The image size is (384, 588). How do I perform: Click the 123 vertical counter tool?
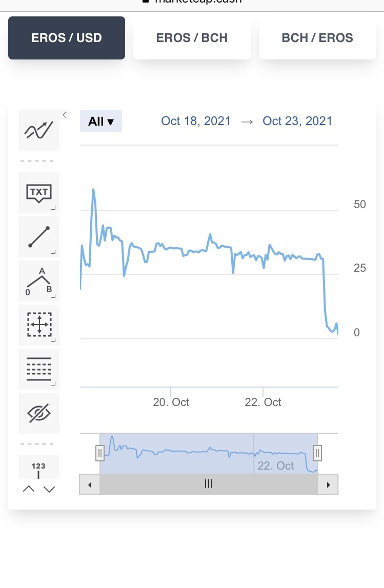[x=39, y=467]
